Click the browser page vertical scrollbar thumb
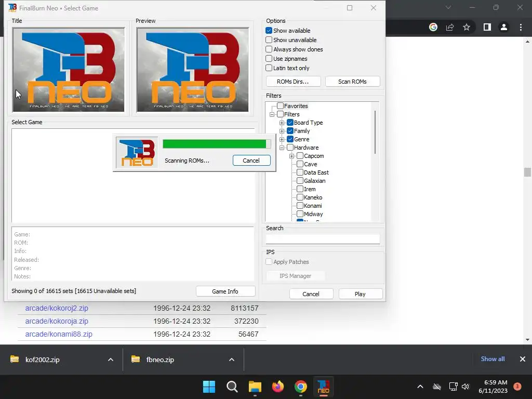Image resolution: width=532 pixels, height=399 pixels. (x=527, y=172)
